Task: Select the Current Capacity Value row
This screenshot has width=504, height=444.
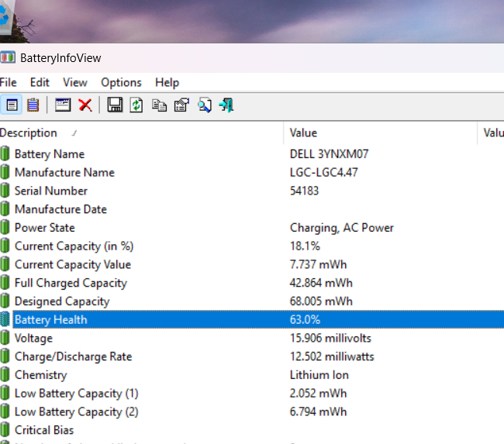Action: pyautogui.click(x=252, y=264)
